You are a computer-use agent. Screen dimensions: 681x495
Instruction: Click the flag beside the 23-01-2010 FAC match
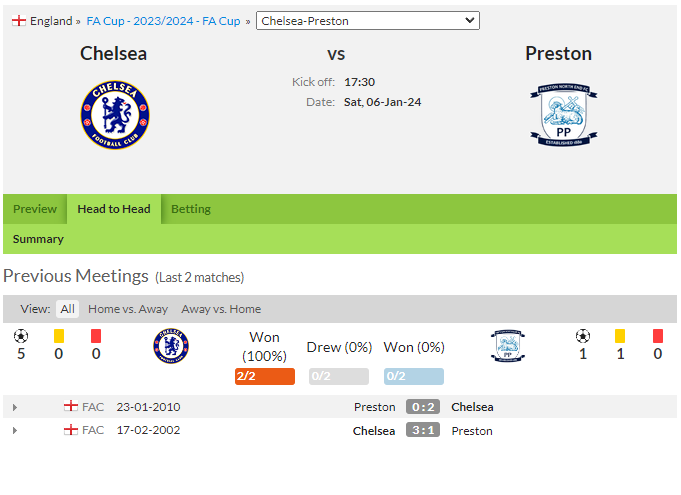coord(71,406)
